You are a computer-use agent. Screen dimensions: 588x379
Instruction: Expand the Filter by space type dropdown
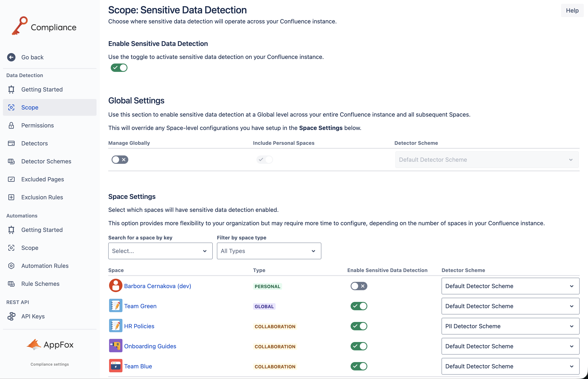269,251
